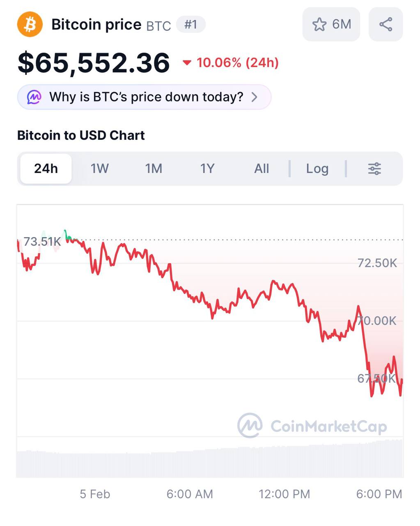The width and height of the screenshot is (420, 526).
Task: Click the 12:00 PM chart time marker
Action: tap(284, 494)
